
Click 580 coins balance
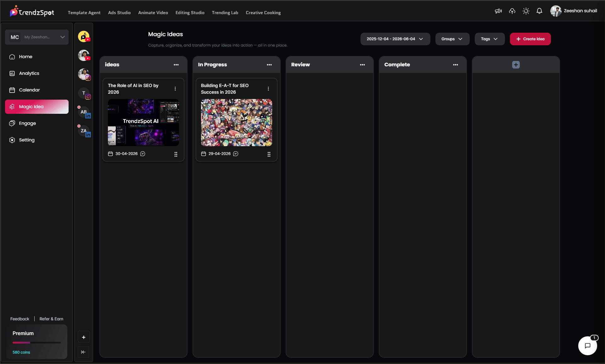21,352
